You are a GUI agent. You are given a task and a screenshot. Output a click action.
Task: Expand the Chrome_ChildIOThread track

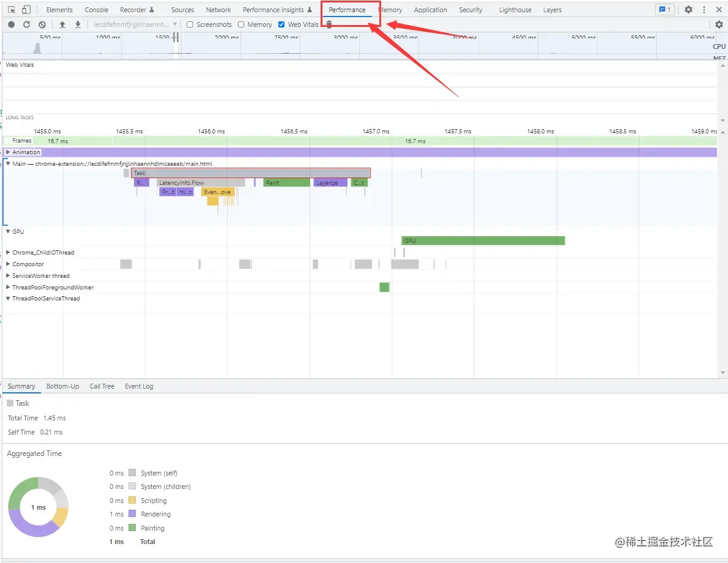pyautogui.click(x=8, y=253)
